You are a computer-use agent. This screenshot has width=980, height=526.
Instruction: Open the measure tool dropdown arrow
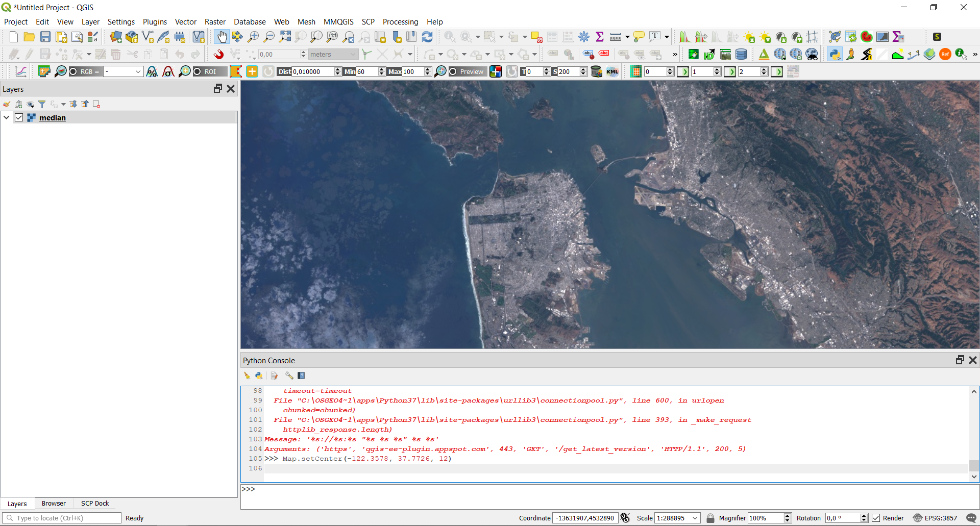(627, 37)
